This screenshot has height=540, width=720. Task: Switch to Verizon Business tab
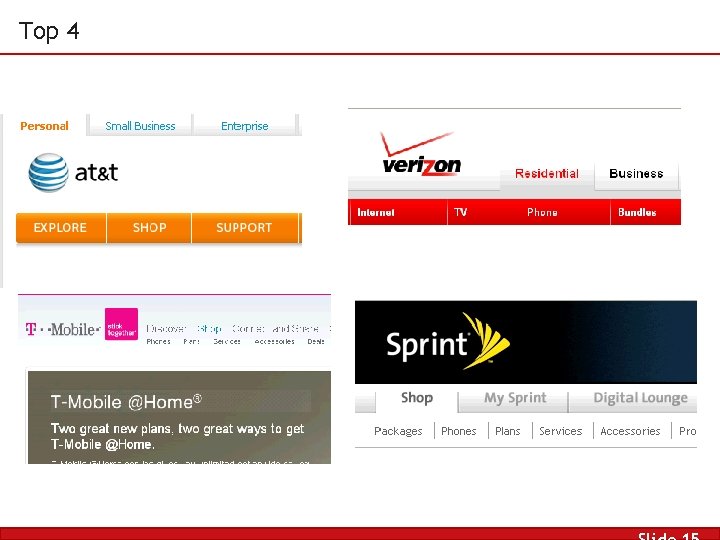636,174
